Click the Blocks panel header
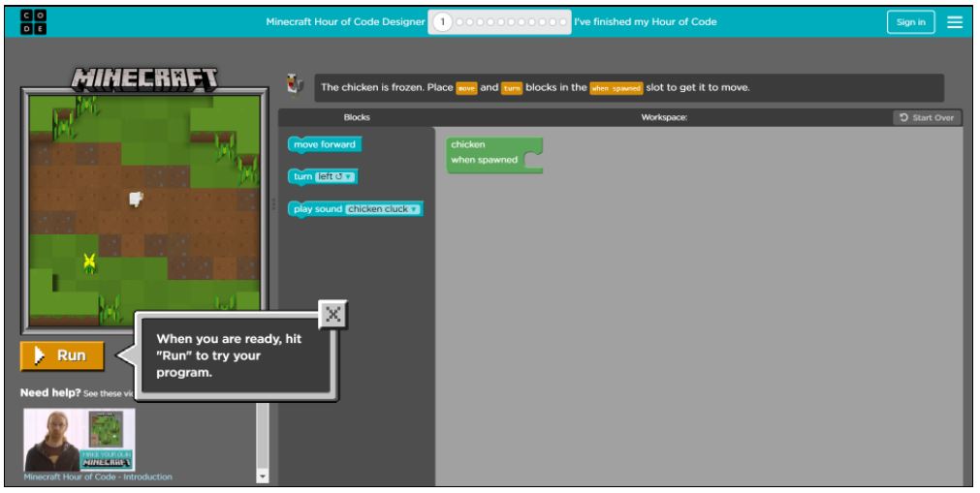Viewport: 980px width, 493px height. [357, 117]
